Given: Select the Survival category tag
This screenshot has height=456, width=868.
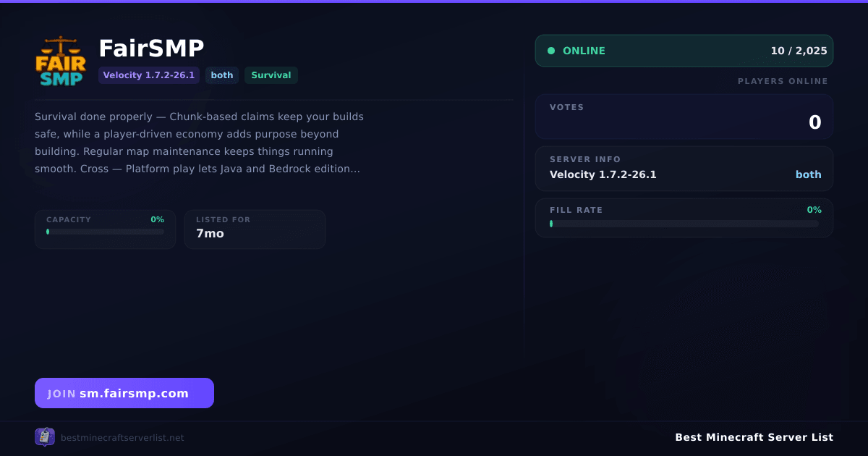Looking at the screenshot, I should [x=271, y=75].
